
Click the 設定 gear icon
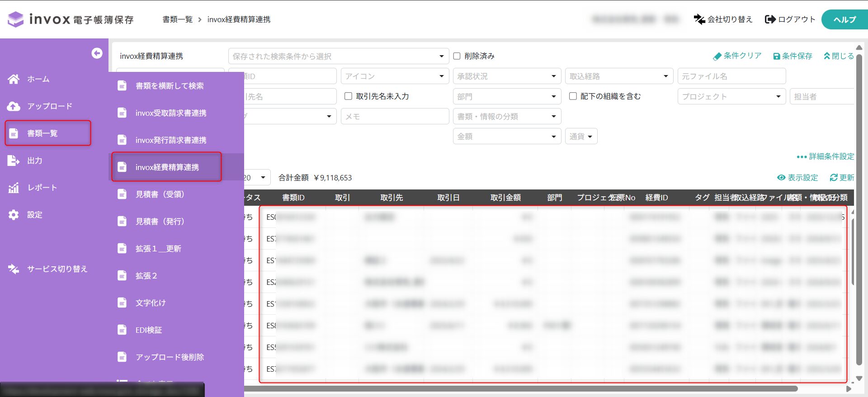click(14, 215)
